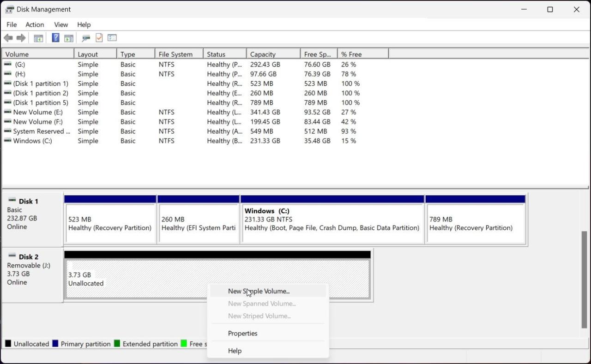591x364 pixels.
Task: Sort by the Layout column header
Action: point(96,54)
